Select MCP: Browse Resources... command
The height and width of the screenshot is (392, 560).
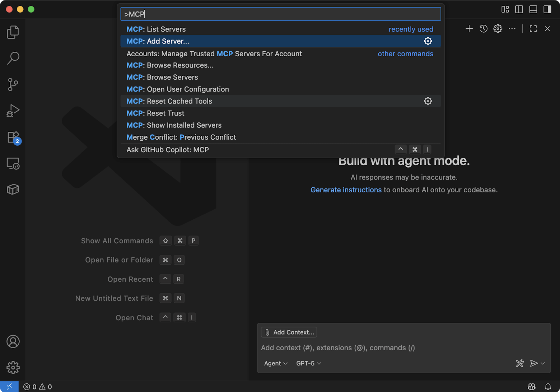pos(281,65)
